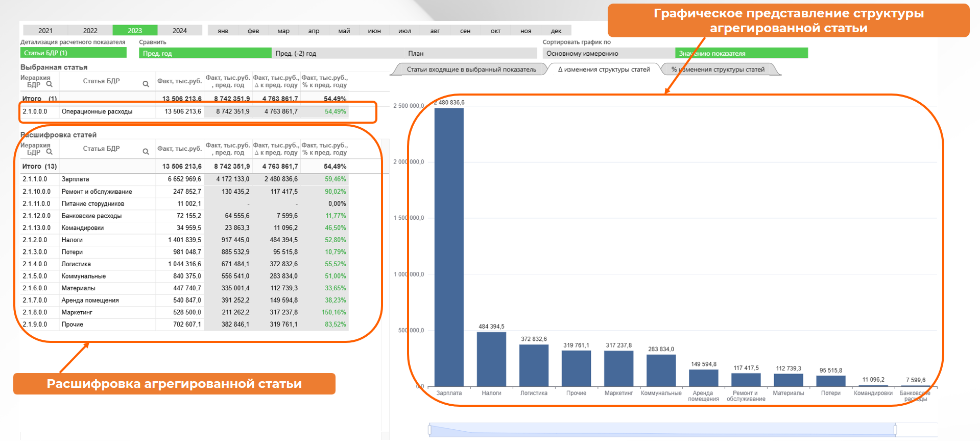Click the Логистика bar in the chart
980x441 pixels.
point(534,365)
